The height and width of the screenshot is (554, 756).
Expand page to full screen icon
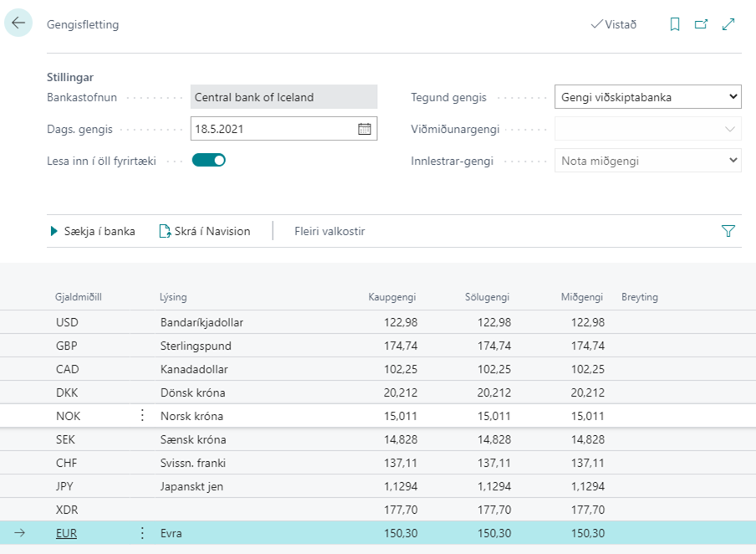(x=728, y=24)
